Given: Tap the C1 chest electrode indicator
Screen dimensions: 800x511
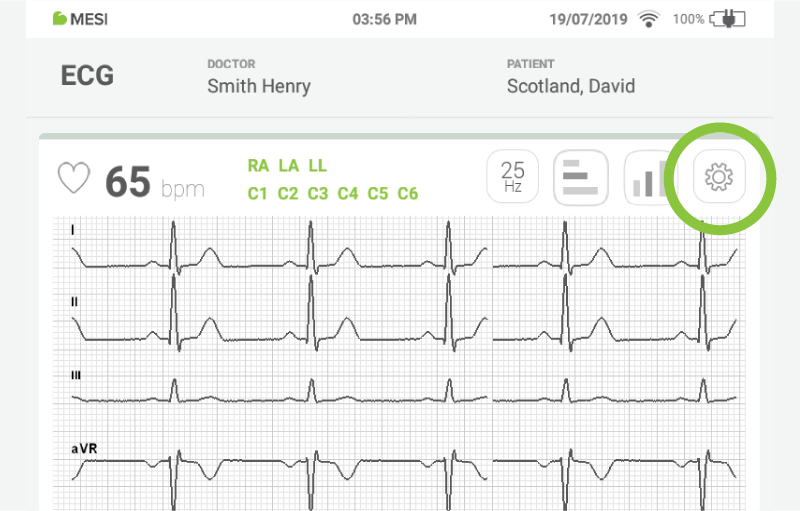Looking at the screenshot, I should (x=258, y=193).
